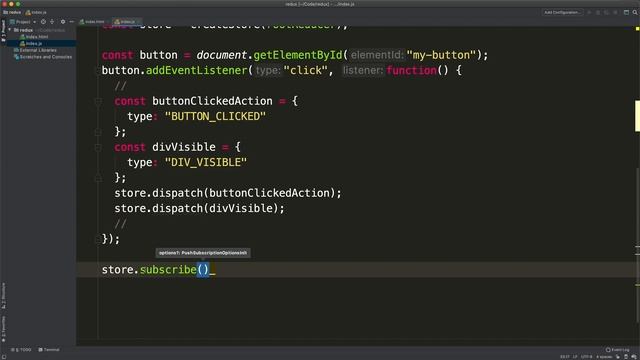The image size is (640, 360).
Task: Click the cursor position status entry
Action: [x=564, y=357]
